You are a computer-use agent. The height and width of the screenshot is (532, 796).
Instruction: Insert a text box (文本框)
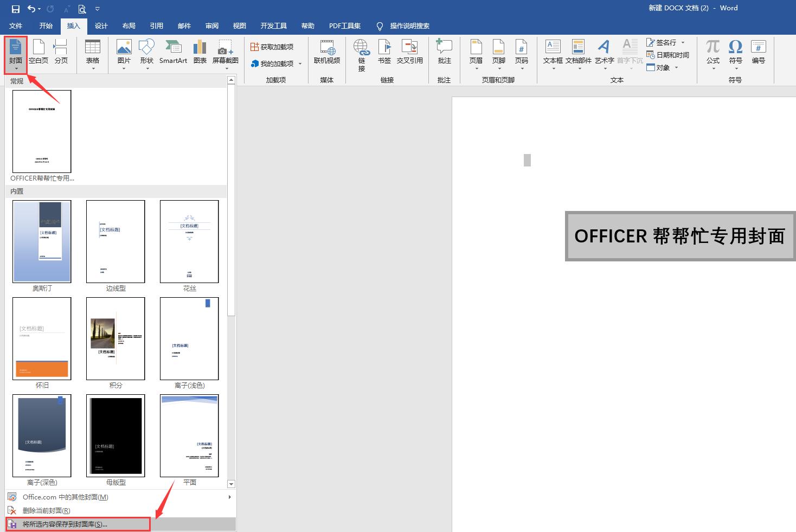tap(553, 52)
